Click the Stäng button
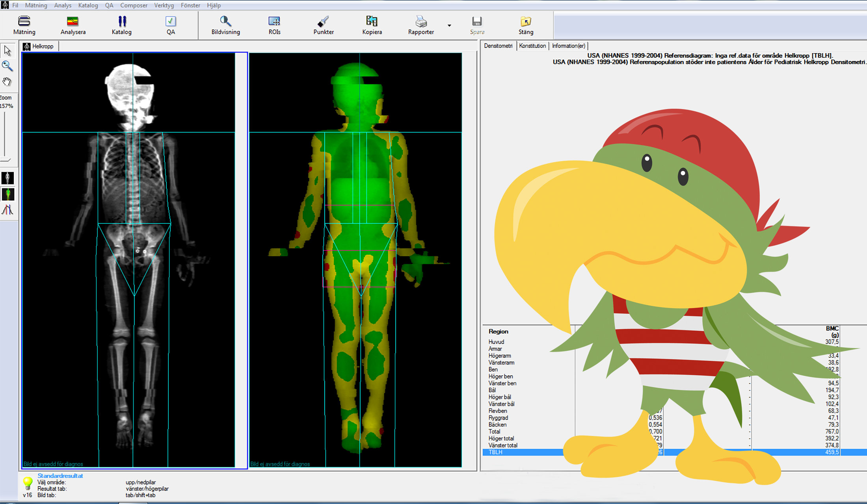The width and height of the screenshot is (867, 504). pos(526,25)
